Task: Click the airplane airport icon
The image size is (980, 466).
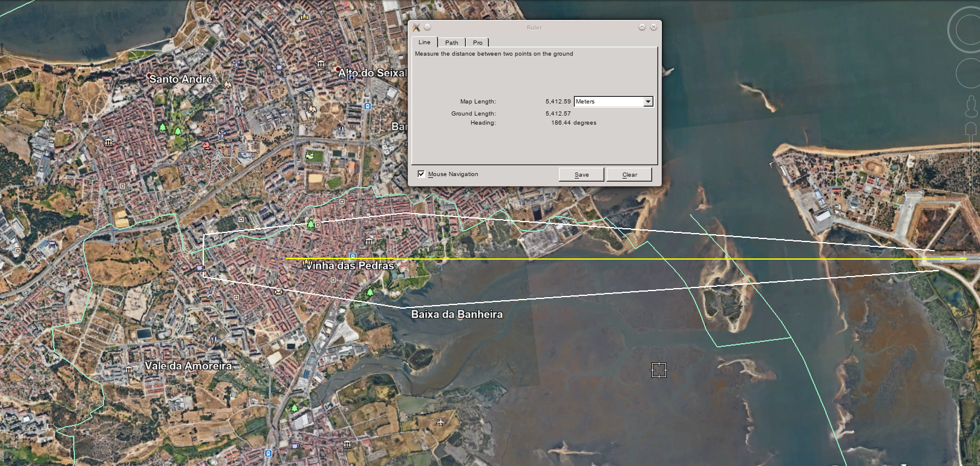Action: click(440, 422)
